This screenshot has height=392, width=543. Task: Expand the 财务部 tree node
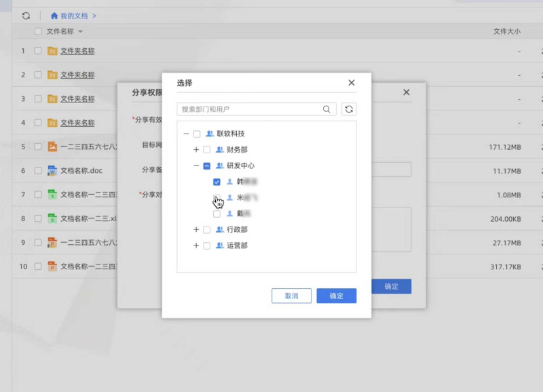tap(196, 150)
